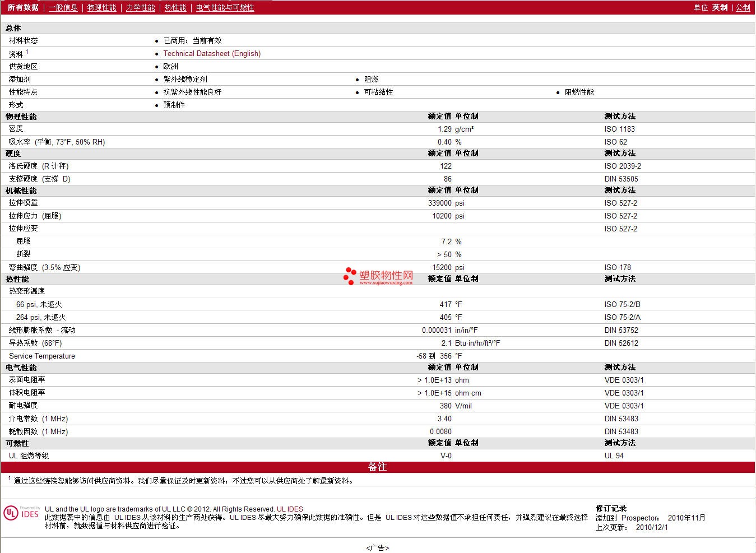The width and height of the screenshot is (756, 553).
Task: Click 弯曲强度 value 15200
Action: [x=442, y=267]
